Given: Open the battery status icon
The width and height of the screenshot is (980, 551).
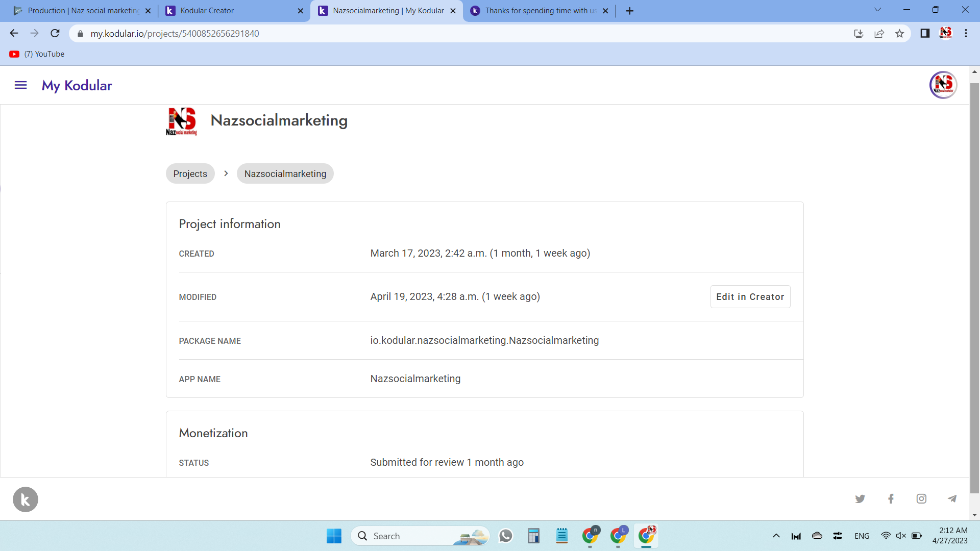Looking at the screenshot, I should (917, 536).
